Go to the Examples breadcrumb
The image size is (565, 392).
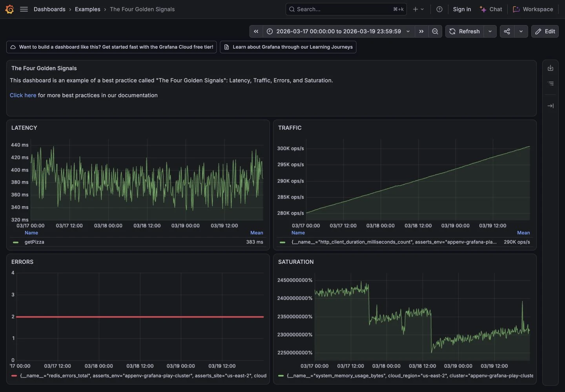coord(87,9)
